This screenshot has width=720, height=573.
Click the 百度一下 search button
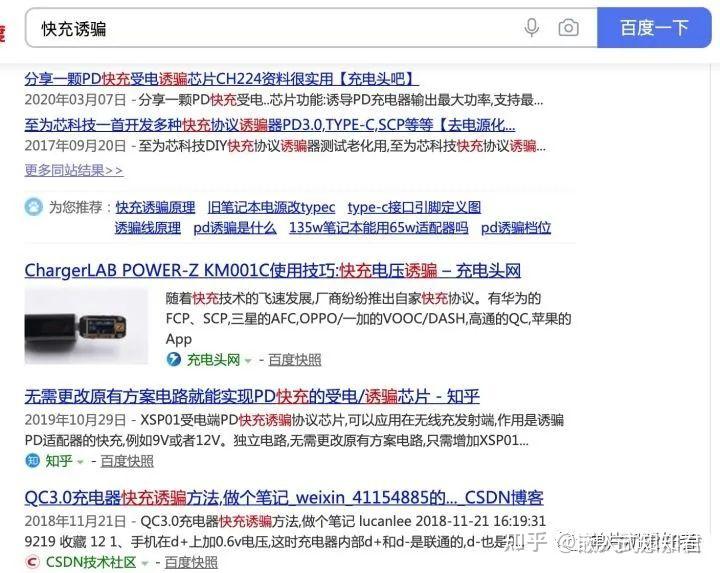(654, 28)
